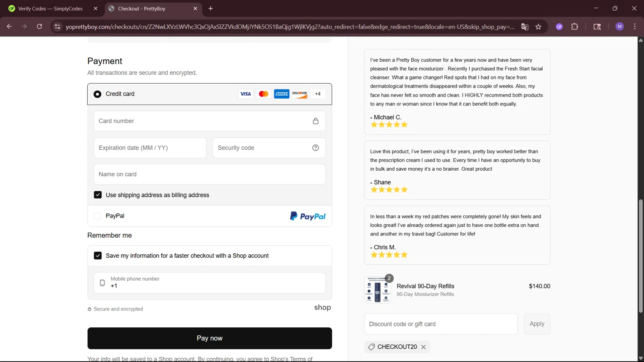The height and width of the screenshot is (362, 644).
Task: Open the Extensions puzzle icon
Action: click(574, 27)
